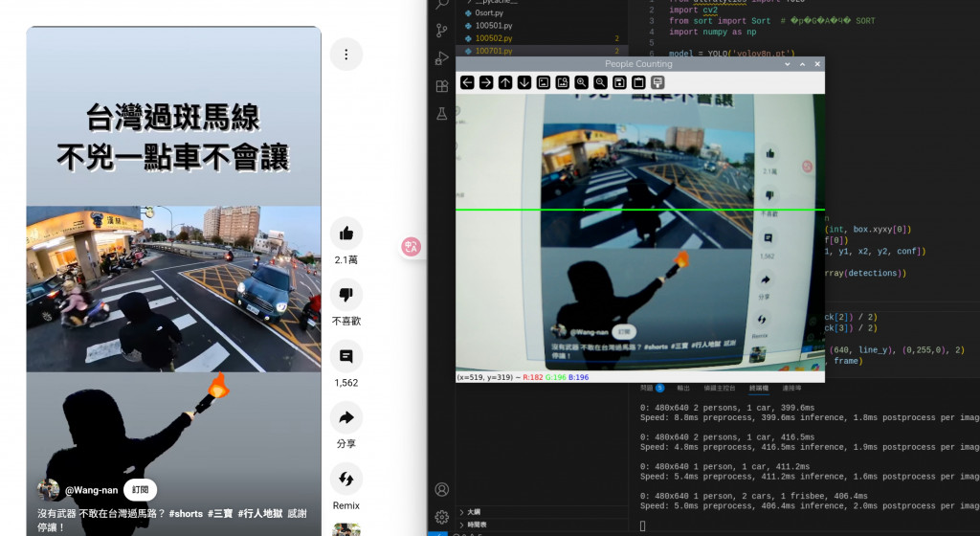The height and width of the screenshot is (536, 980).
Task: Like the YouTube Short
Action: [x=346, y=234]
